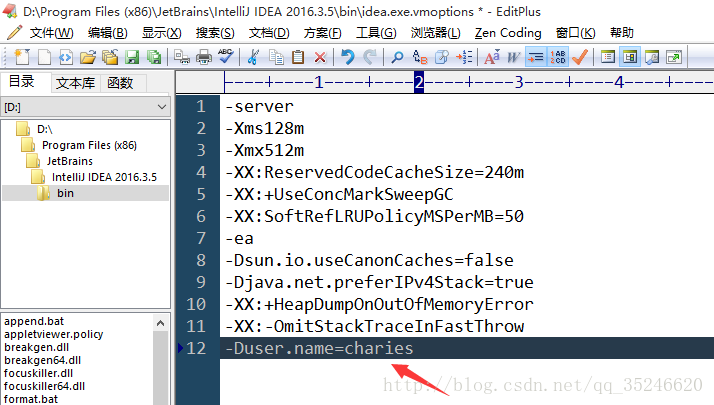Viewport: 714px width, 405px height.
Task: Toggle word wrap W icon
Action: tap(514, 57)
